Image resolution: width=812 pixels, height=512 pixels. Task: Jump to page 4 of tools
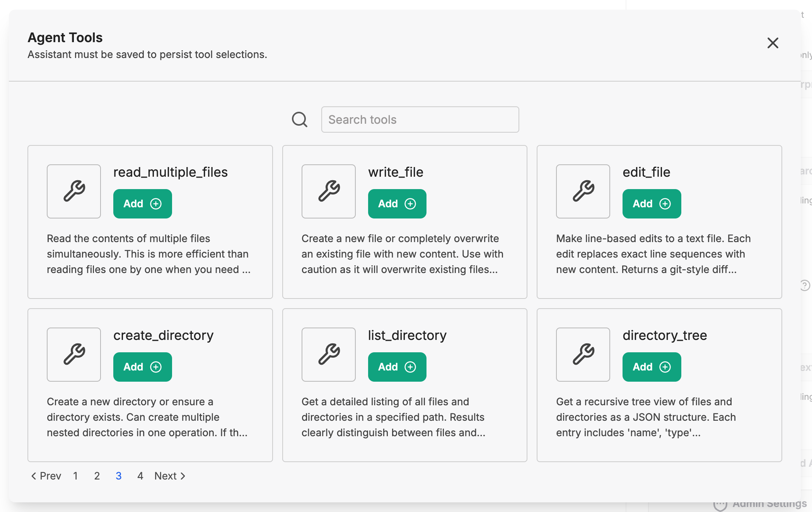coord(140,476)
